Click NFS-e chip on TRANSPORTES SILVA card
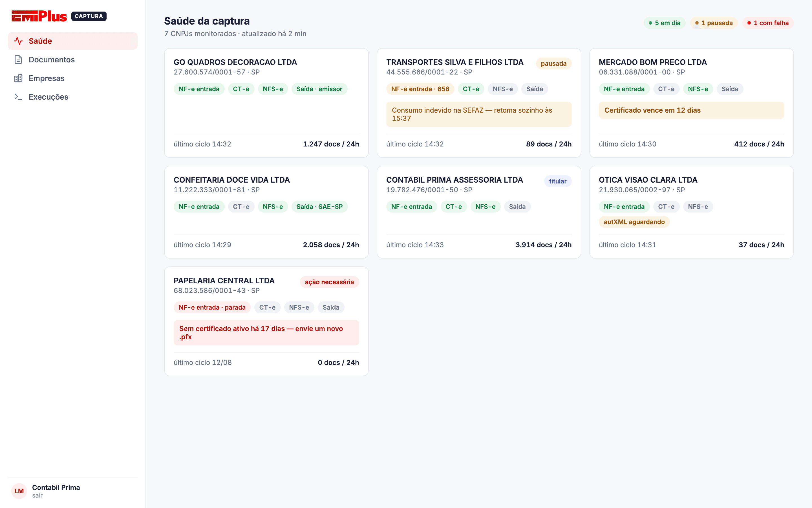The image size is (812, 508). click(x=503, y=89)
